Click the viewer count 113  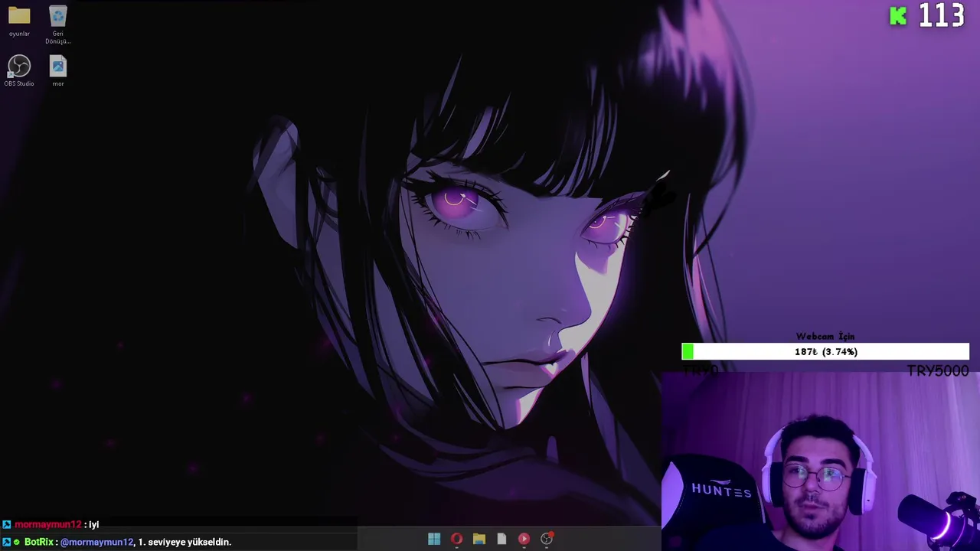(x=941, y=16)
